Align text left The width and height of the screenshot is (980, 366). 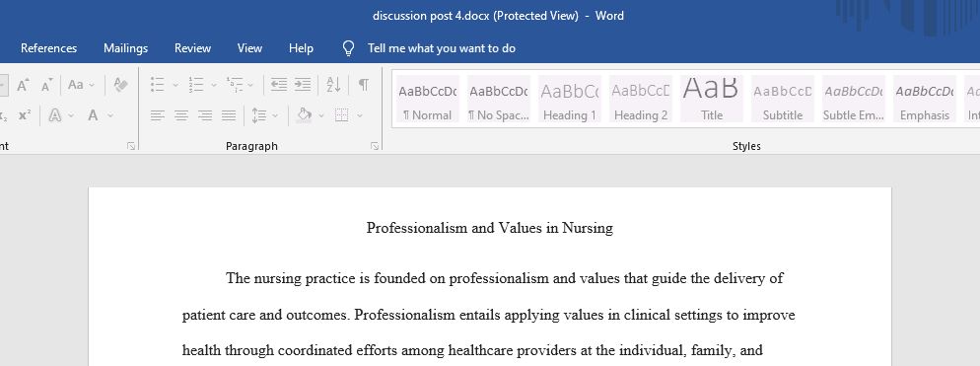pos(158,115)
